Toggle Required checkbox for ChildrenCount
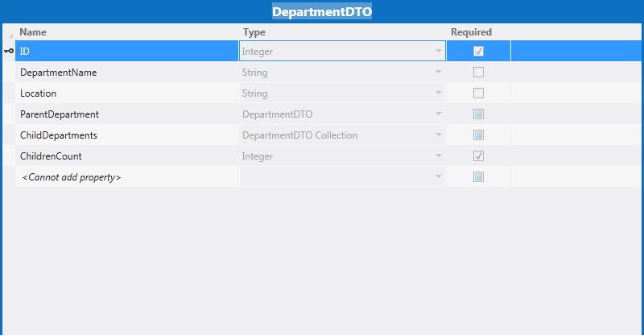Screen dimensions: 644x336 coord(478,156)
